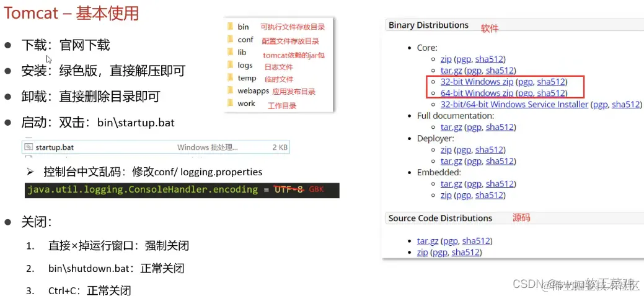Open the Core tar.gz download link
This screenshot has height=296, width=644.
click(x=451, y=70)
